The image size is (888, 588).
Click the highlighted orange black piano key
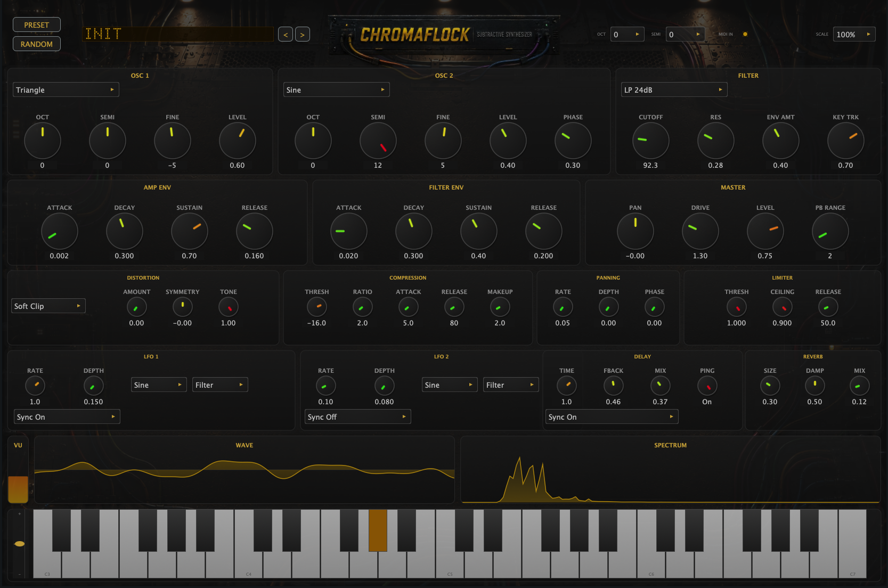click(378, 530)
